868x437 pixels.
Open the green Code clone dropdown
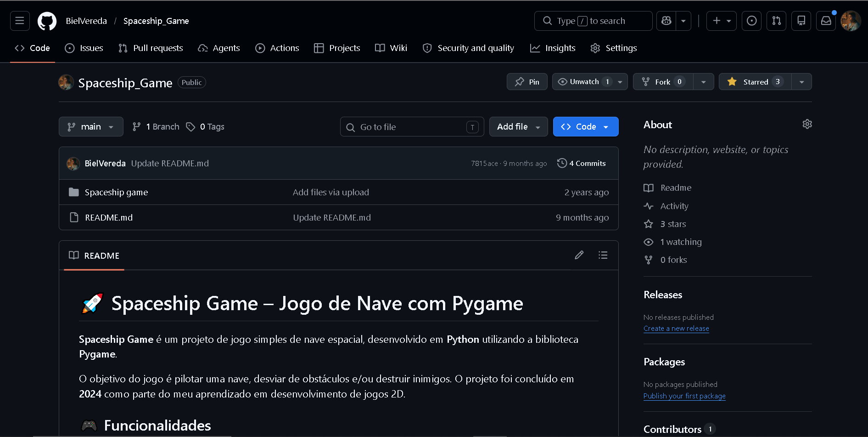point(586,127)
